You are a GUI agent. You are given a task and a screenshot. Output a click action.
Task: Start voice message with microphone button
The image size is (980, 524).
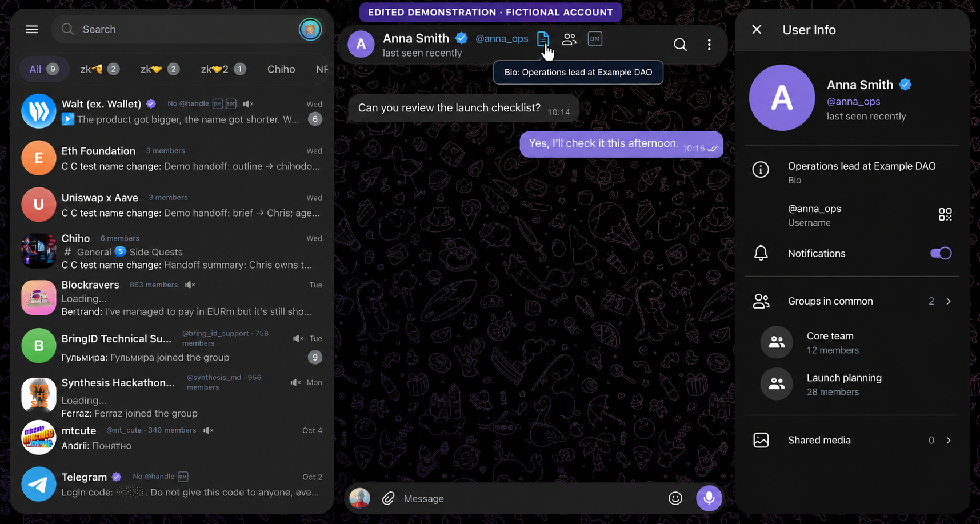pyautogui.click(x=709, y=498)
